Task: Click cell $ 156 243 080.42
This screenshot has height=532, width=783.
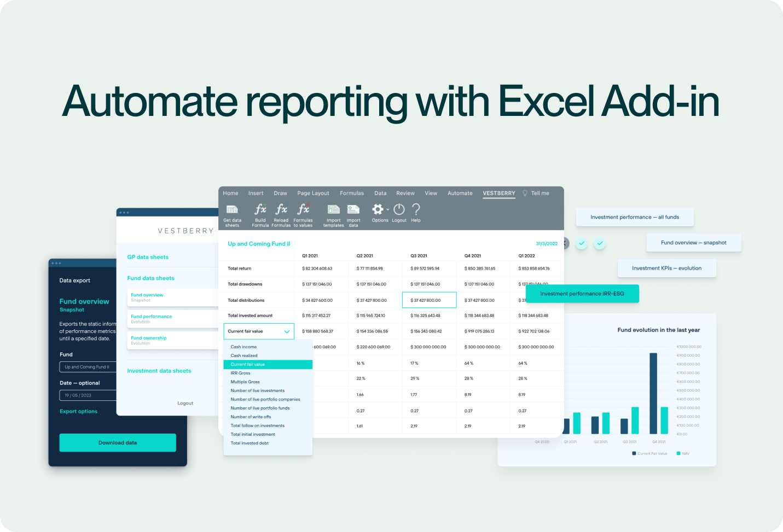Action: point(426,331)
